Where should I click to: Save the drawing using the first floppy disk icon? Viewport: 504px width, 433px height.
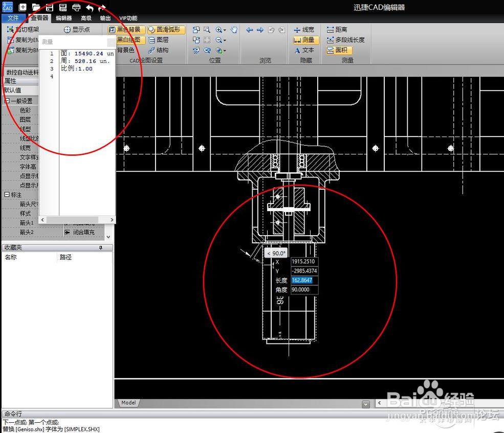(50, 7)
